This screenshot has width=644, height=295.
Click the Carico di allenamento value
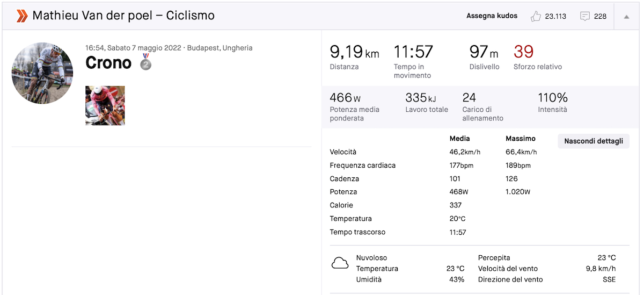click(x=469, y=98)
